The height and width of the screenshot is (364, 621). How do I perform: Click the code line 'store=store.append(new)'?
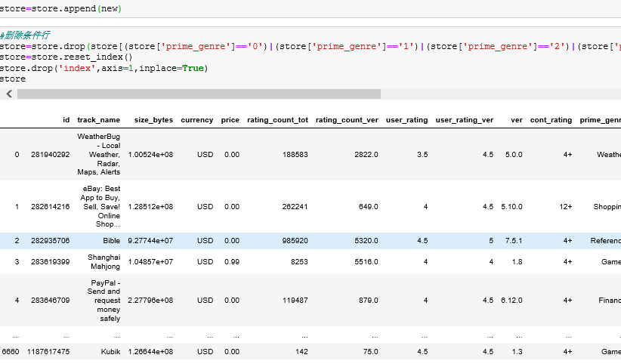[60, 8]
